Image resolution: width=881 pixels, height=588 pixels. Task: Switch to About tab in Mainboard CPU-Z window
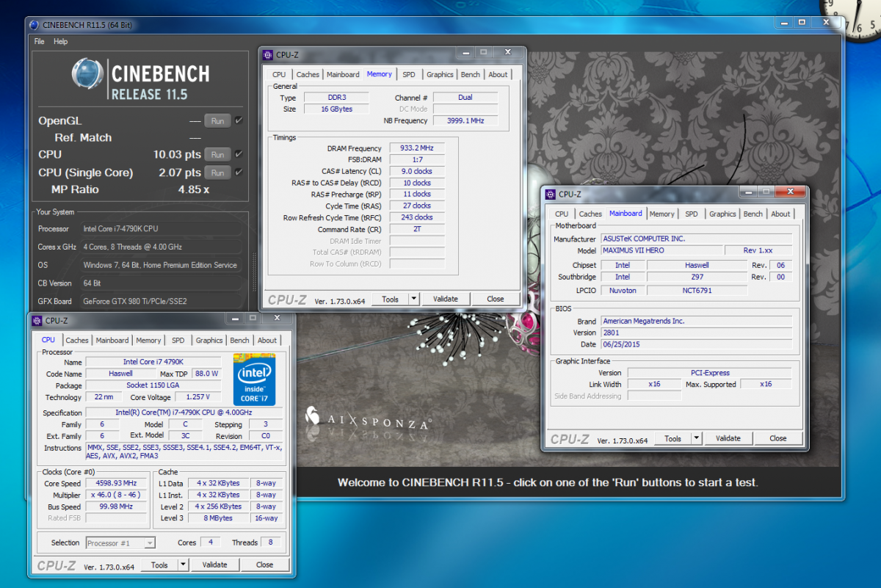point(780,214)
